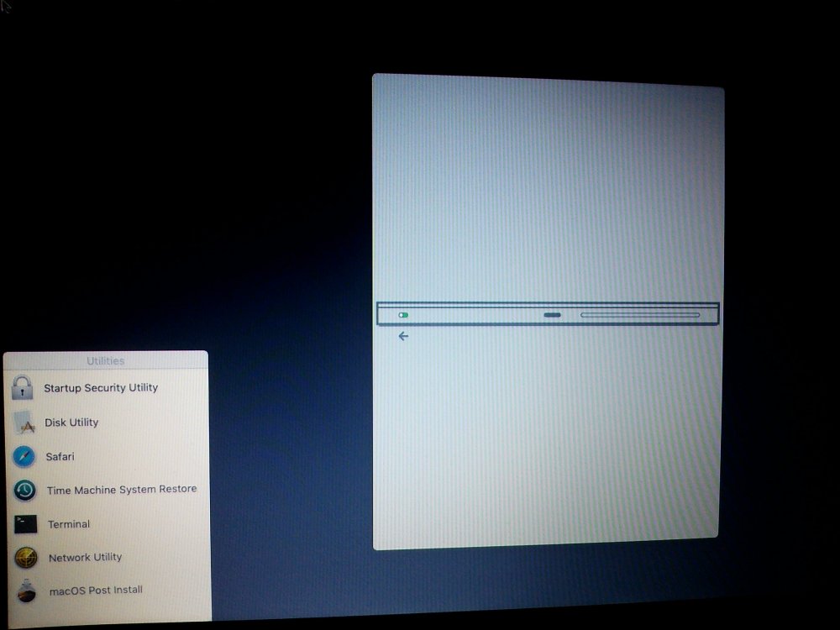
Task: Click the left arrow icon in the white window
Action: click(403, 336)
